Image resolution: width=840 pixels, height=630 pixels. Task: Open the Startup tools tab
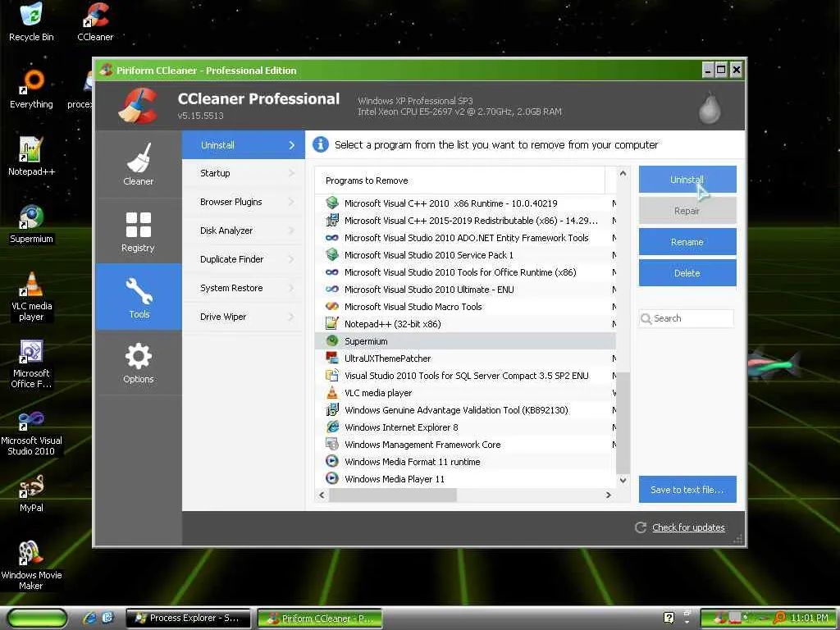click(x=244, y=173)
